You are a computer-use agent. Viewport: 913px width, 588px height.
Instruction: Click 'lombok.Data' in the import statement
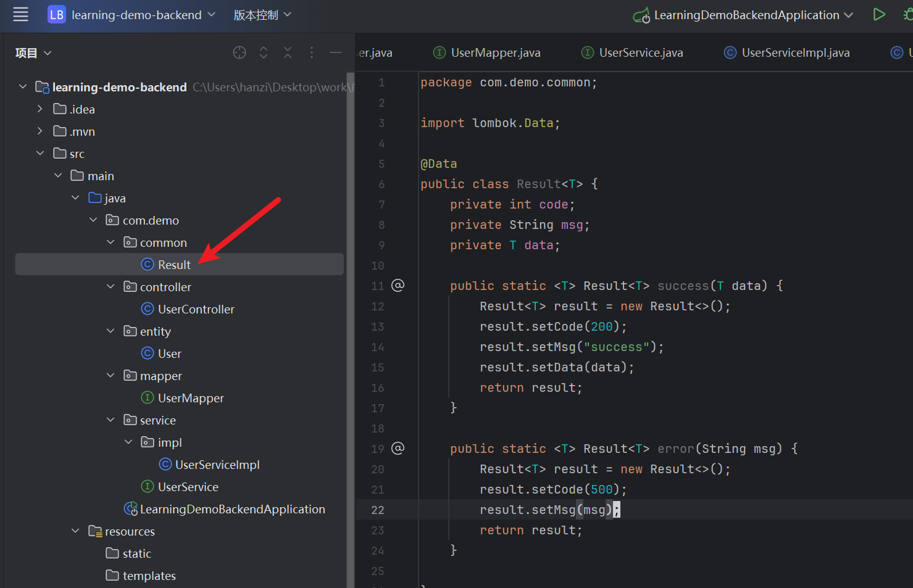(513, 123)
